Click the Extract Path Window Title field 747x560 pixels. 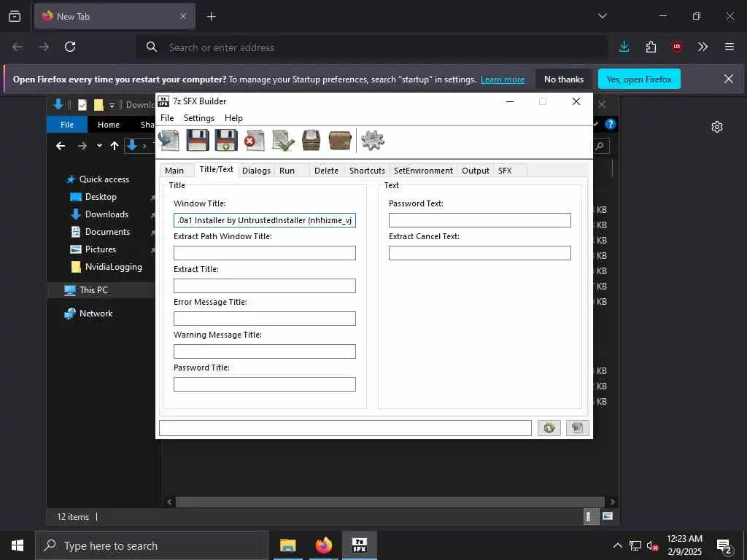coord(264,253)
